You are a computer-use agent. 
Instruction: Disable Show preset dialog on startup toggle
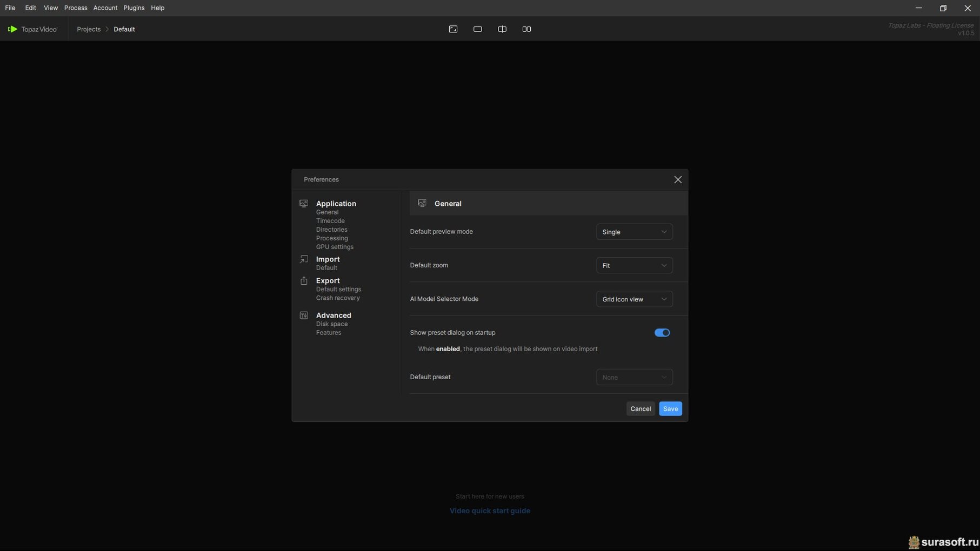[x=662, y=333]
